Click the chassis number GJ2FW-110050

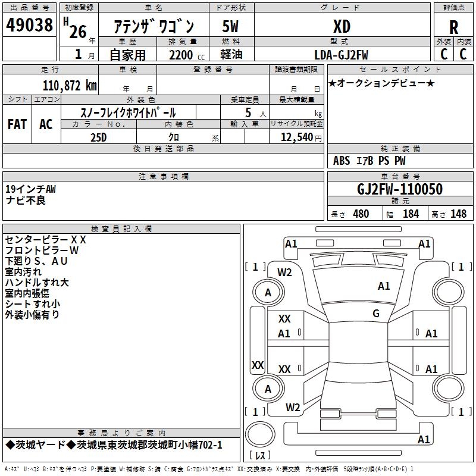coord(399,189)
